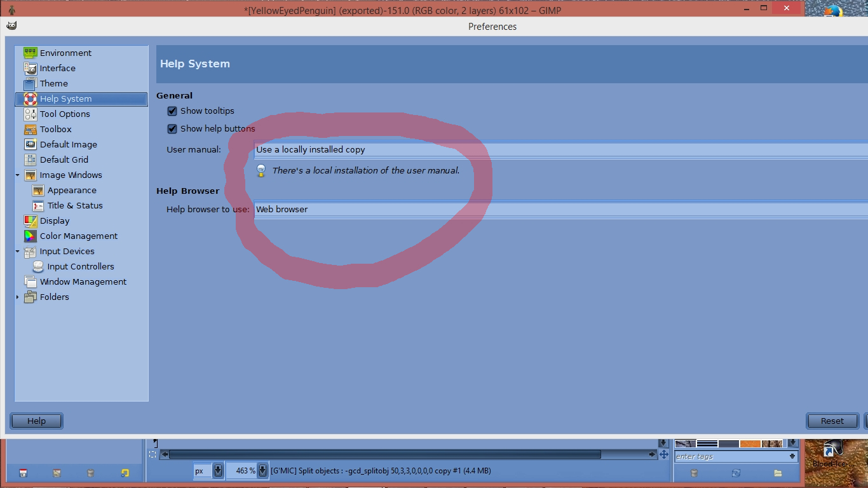Click the save tool preset icon in GIMP
Image resolution: width=868 pixels, height=488 pixels.
click(x=24, y=473)
